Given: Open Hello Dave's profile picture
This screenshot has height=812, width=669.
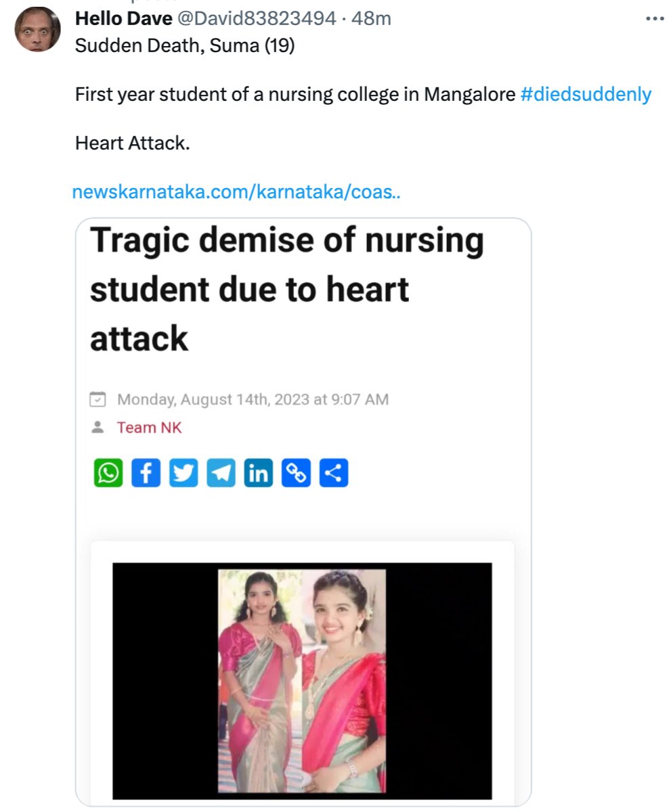Looking at the screenshot, I should [x=37, y=29].
